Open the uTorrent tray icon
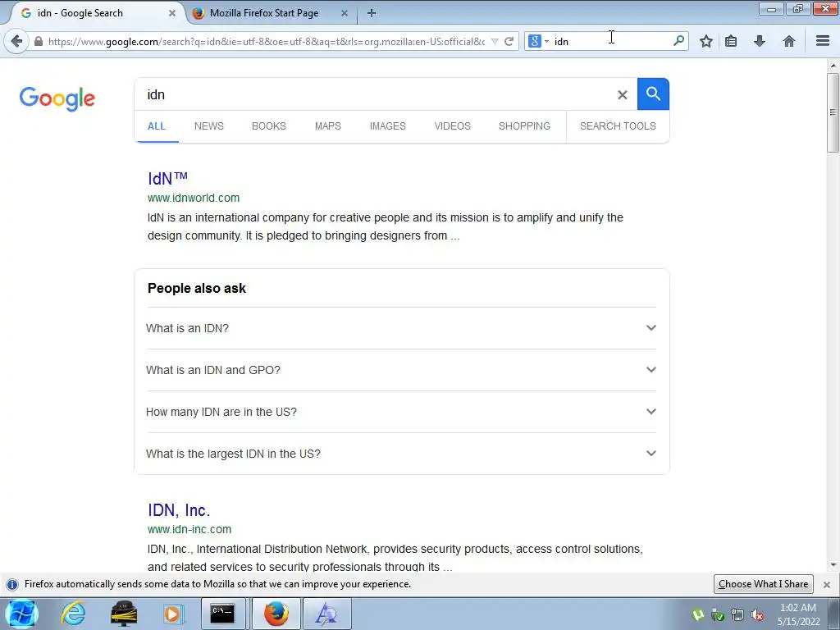Image resolution: width=840 pixels, height=630 pixels. (698, 615)
